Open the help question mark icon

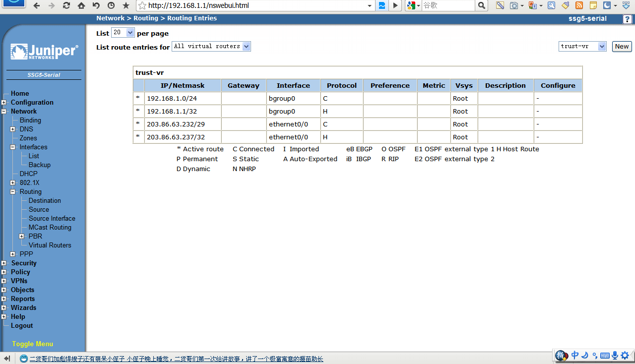pyautogui.click(x=628, y=19)
